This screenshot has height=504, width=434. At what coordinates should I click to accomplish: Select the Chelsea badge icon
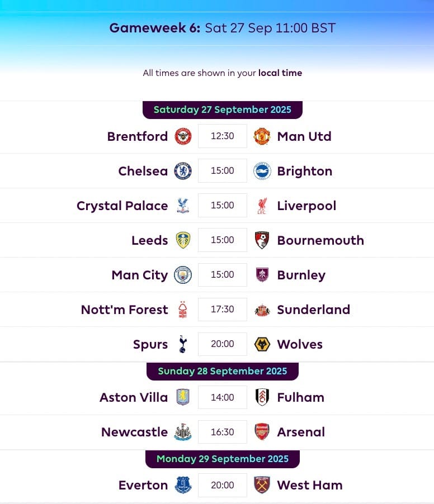point(183,171)
